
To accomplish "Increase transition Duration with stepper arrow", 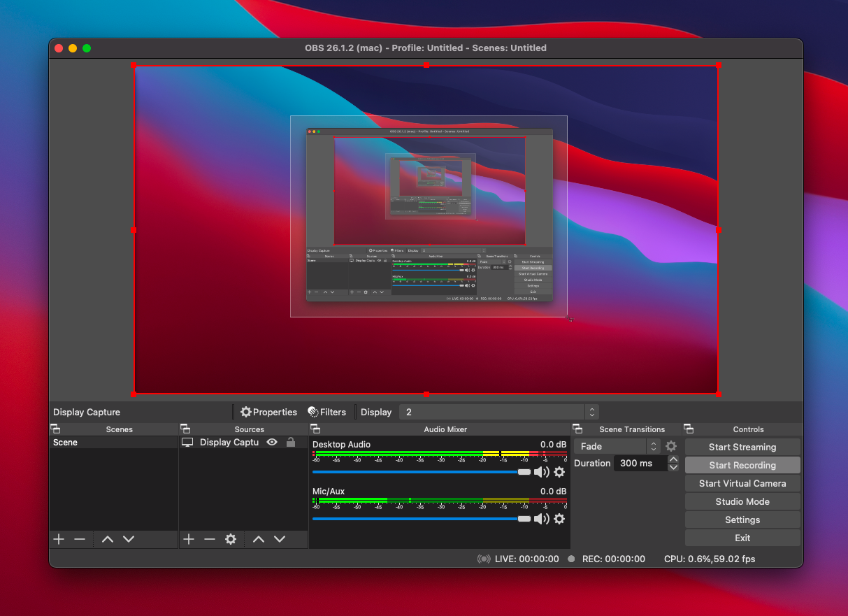I will pyautogui.click(x=673, y=459).
